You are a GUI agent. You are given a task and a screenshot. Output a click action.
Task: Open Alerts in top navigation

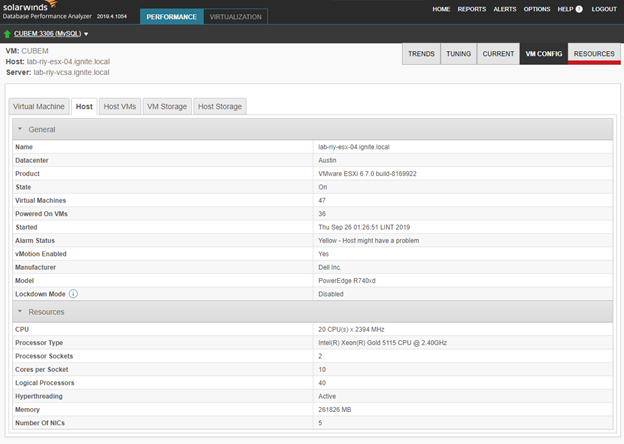pos(505,9)
